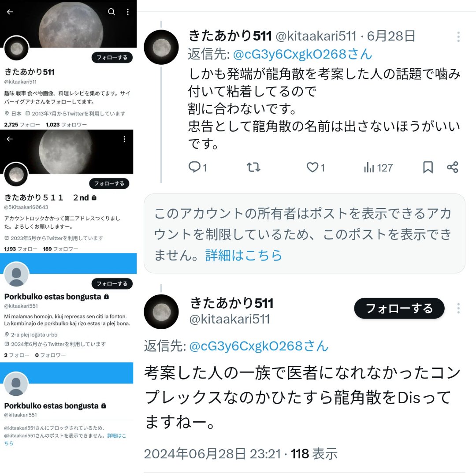Open @cG3y6CxgkO268 mention in first reply

point(302,54)
